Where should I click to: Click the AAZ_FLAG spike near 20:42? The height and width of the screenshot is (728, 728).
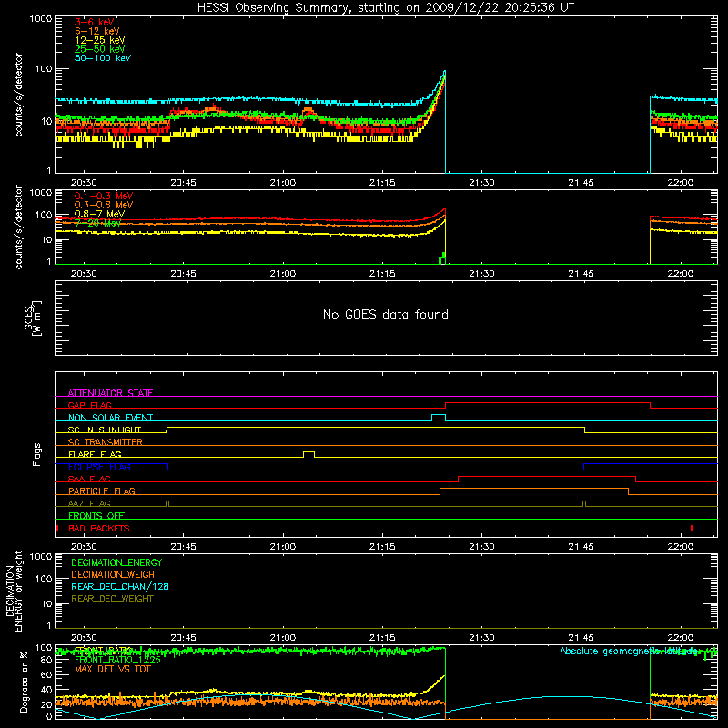pos(167,504)
